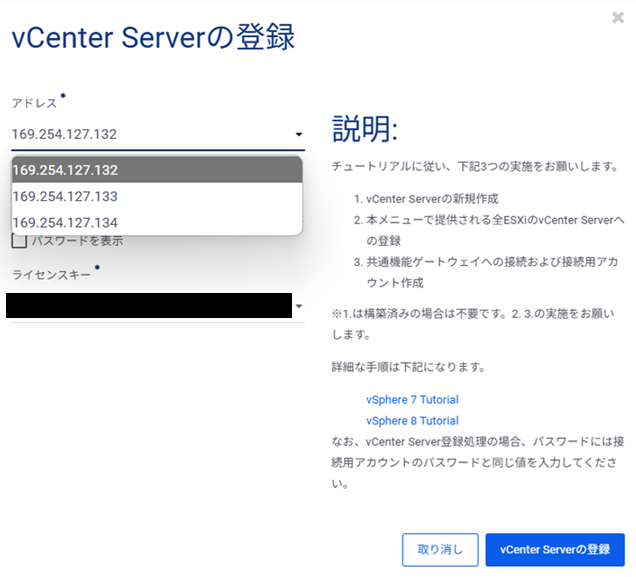636x577 pixels.
Task: Click the 'vCenter Serverの登録' dialog title
Action: point(153,37)
